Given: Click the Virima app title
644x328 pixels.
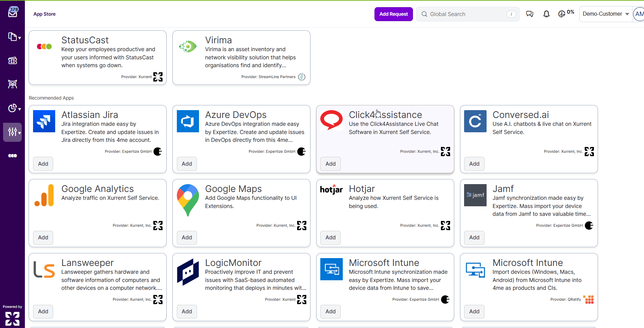Looking at the screenshot, I should coord(218,40).
